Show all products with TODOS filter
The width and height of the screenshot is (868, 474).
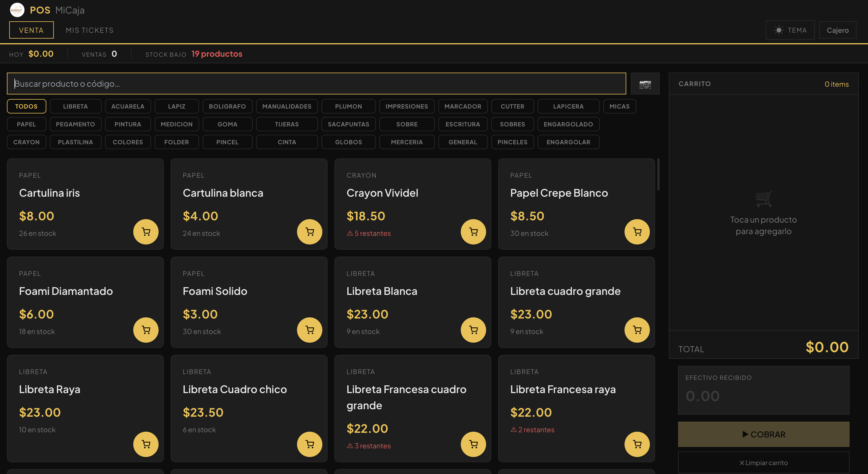pos(26,106)
